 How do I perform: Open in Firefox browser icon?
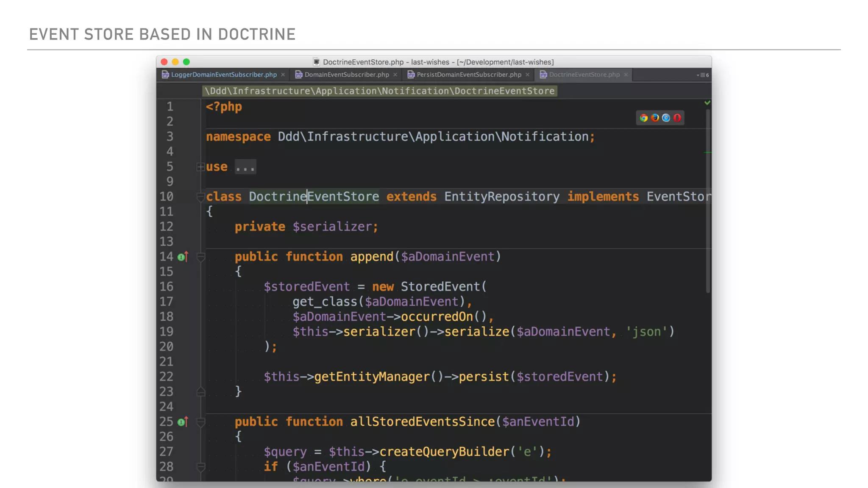pos(655,118)
